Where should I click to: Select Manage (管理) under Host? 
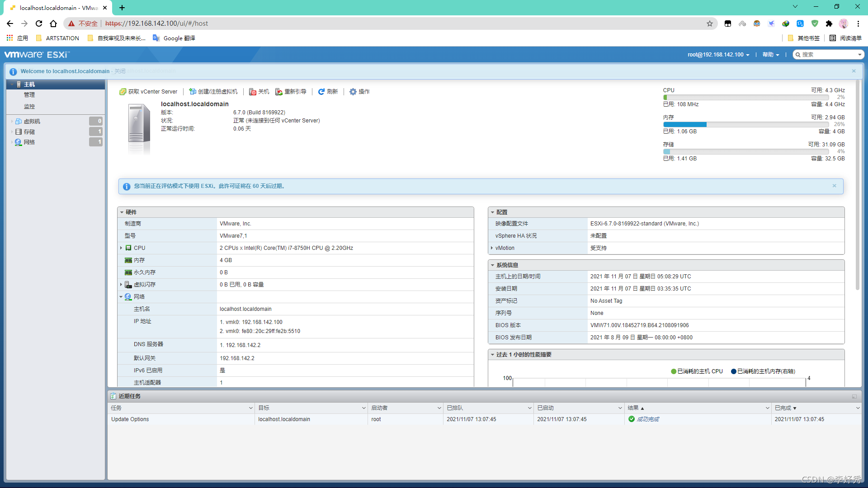coord(29,95)
